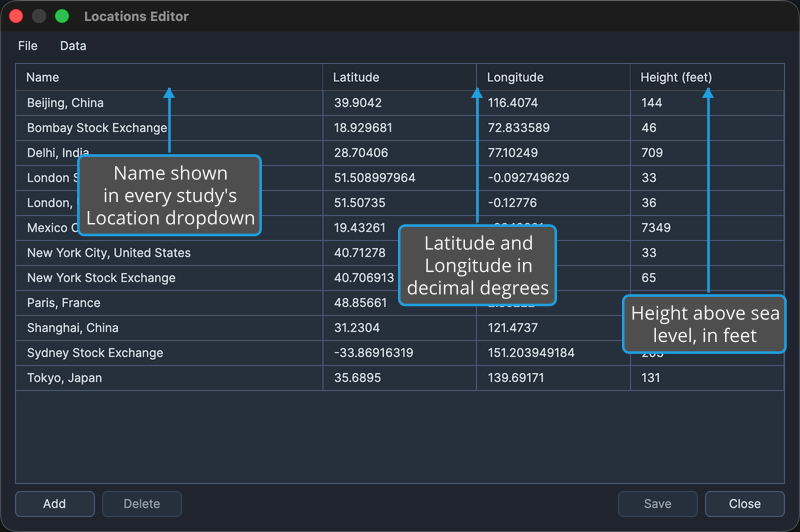Click latitude value 31.2304

click(357, 327)
